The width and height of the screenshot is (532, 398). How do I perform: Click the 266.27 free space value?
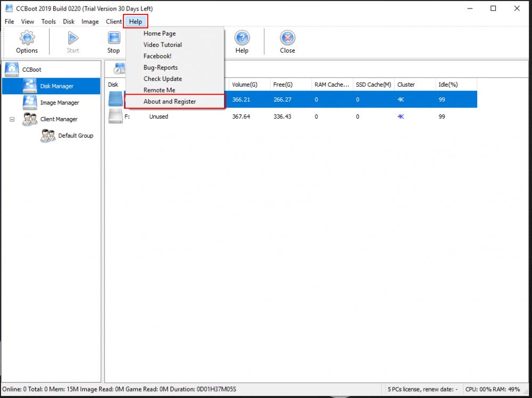tap(282, 99)
